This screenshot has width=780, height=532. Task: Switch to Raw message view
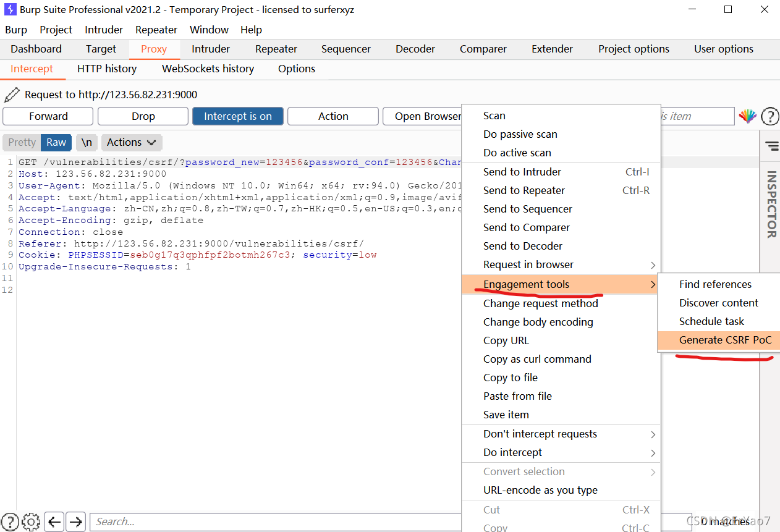pos(56,142)
